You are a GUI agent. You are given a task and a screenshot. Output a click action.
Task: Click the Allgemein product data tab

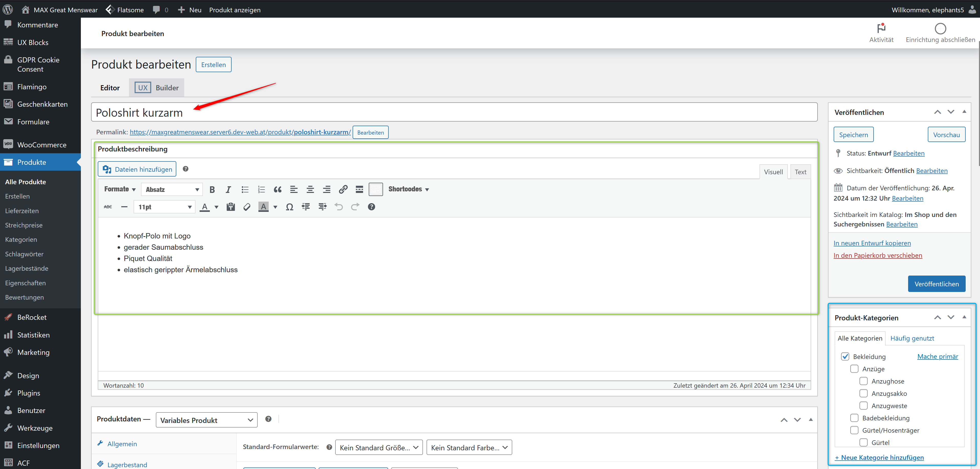(x=122, y=443)
